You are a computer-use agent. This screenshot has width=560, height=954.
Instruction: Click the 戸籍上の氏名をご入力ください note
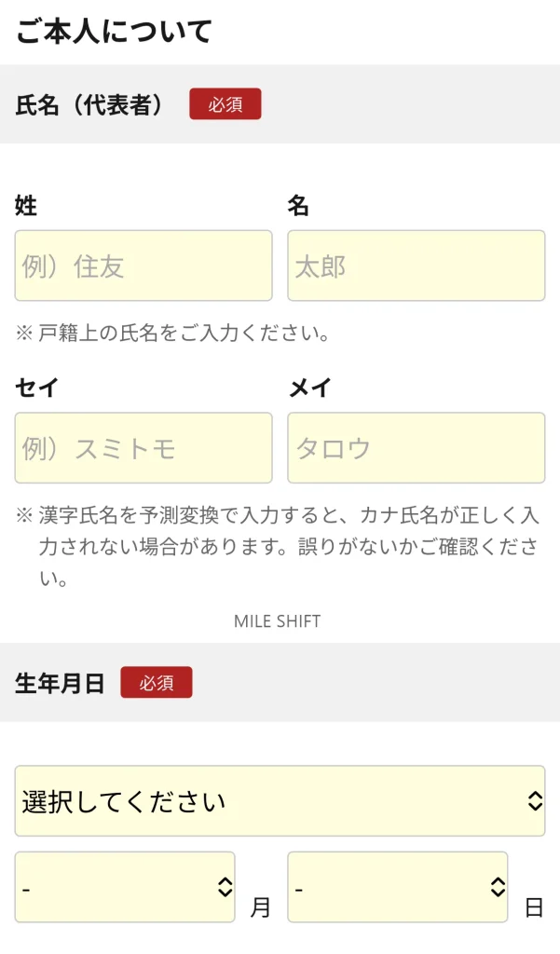click(174, 333)
